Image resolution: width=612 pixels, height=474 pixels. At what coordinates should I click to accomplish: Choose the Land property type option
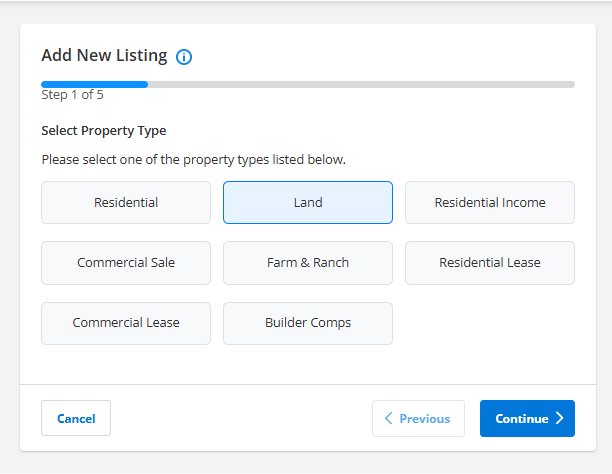point(308,202)
